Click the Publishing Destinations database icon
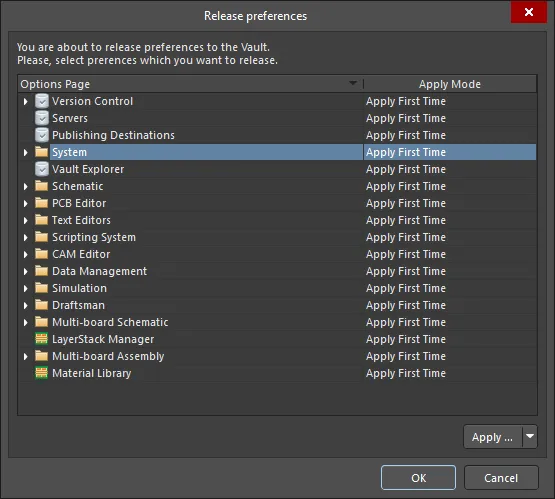This screenshot has width=555, height=499. tap(42, 135)
